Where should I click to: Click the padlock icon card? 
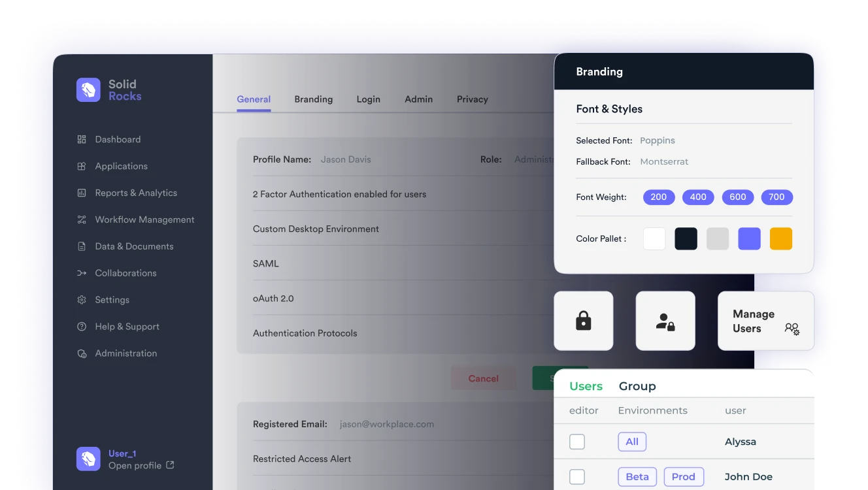pos(584,321)
